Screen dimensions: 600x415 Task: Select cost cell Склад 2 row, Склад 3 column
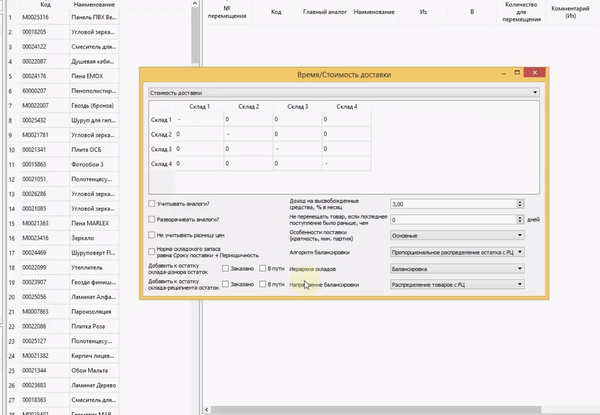[297, 134]
